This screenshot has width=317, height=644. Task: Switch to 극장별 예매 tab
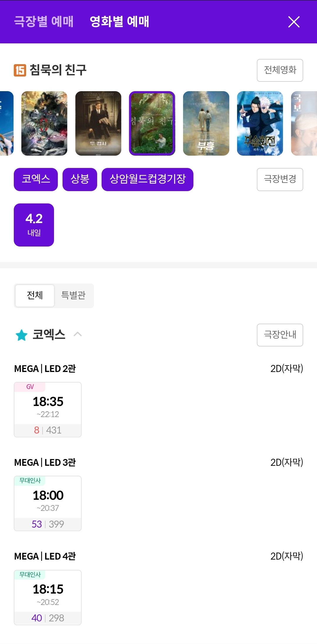[x=44, y=22]
